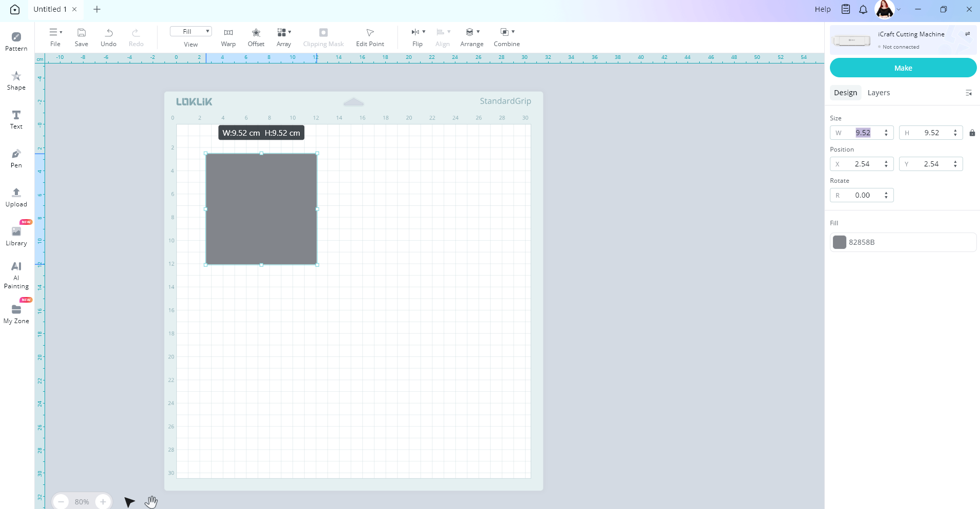Open the Upload panel
The height and width of the screenshot is (509, 980).
point(16,197)
